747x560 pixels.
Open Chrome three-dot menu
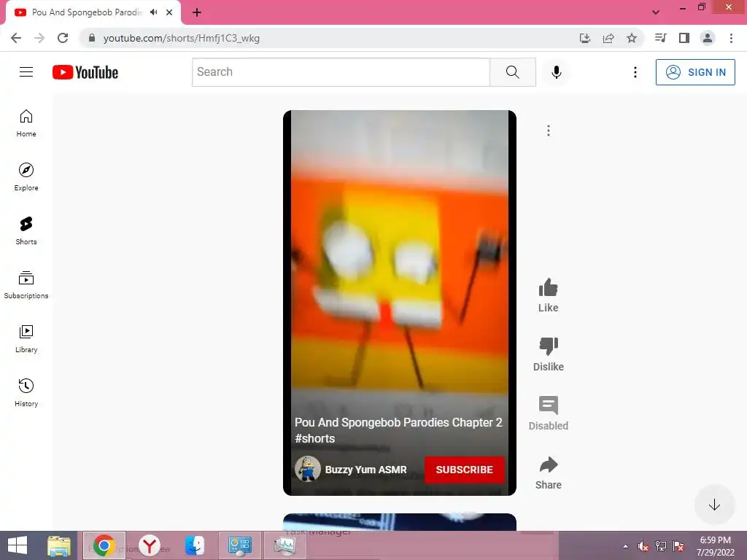coord(731,38)
